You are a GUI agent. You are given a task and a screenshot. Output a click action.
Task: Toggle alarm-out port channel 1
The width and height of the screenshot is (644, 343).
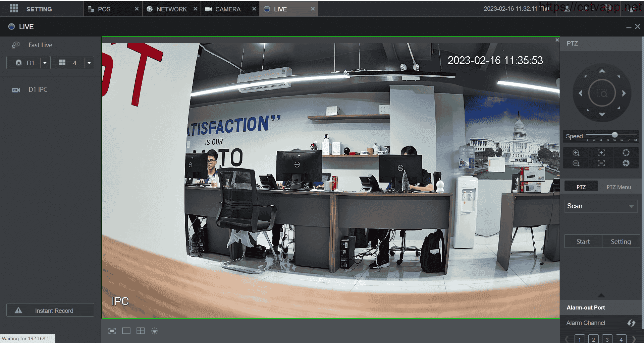click(579, 339)
